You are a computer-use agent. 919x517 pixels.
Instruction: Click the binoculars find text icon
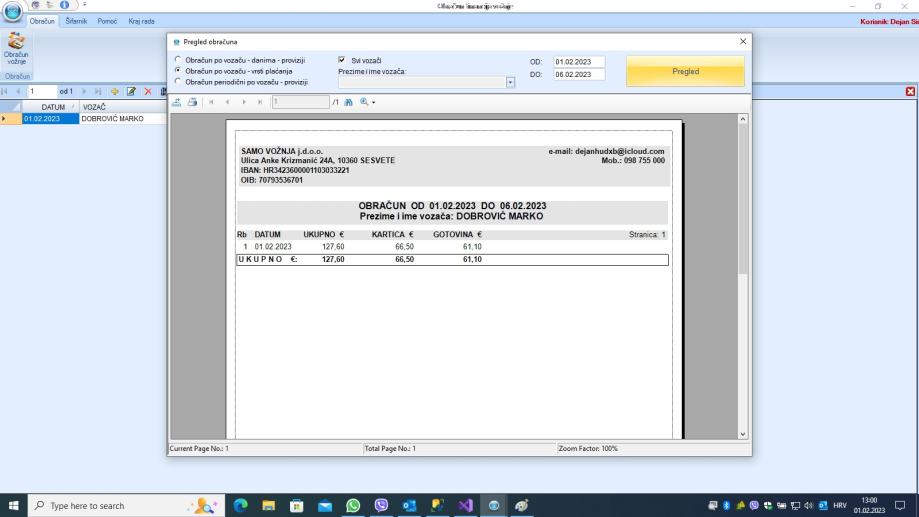pyautogui.click(x=349, y=102)
